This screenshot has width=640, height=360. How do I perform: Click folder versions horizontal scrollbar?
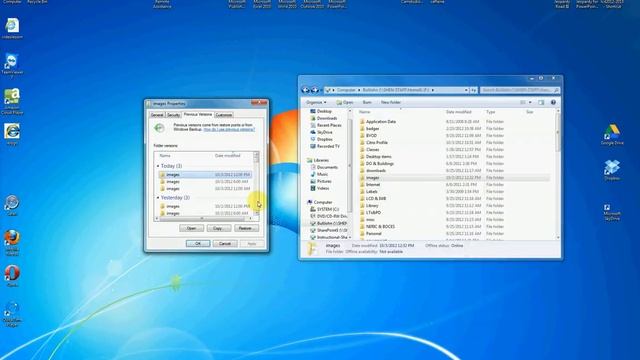coord(204,219)
